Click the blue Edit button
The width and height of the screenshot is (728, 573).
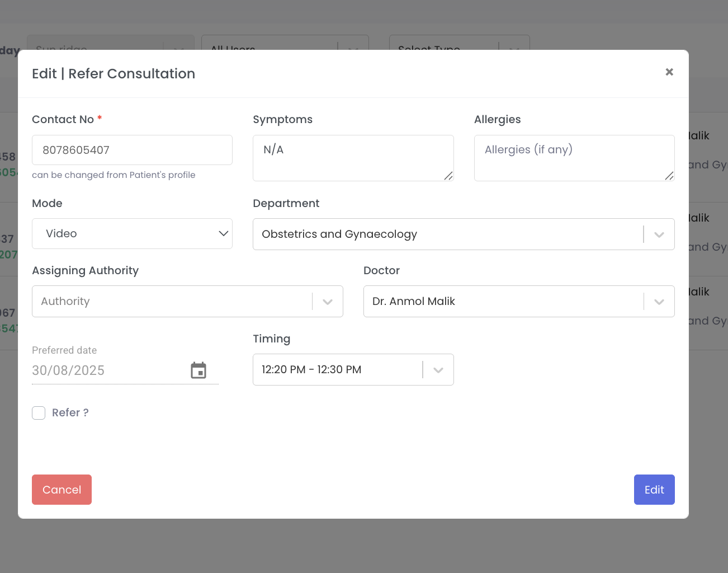[654, 490]
